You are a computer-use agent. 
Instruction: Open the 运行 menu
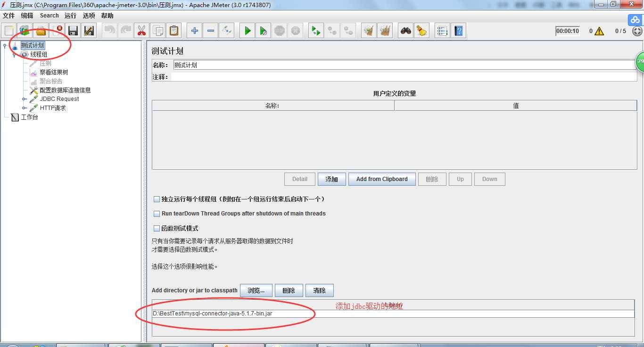(x=70, y=16)
